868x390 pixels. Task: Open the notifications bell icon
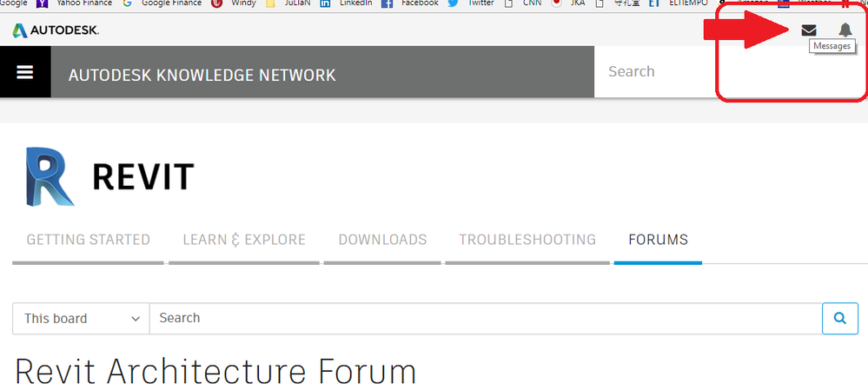tap(845, 30)
